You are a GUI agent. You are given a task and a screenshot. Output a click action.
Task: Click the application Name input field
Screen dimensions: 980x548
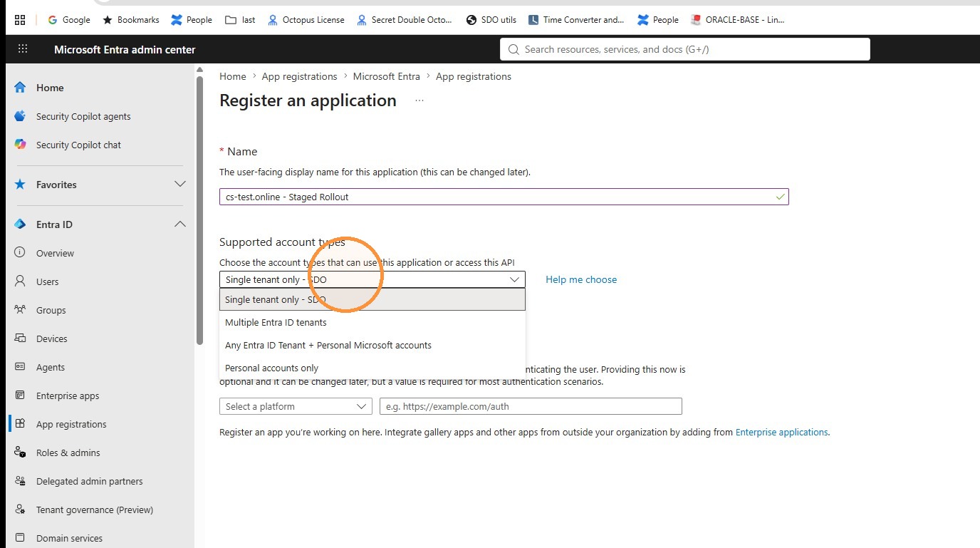pos(504,197)
